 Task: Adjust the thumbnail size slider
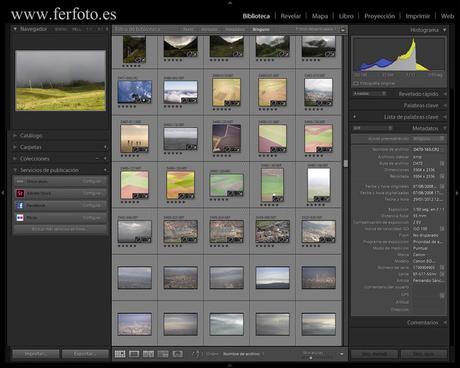pos(311,358)
